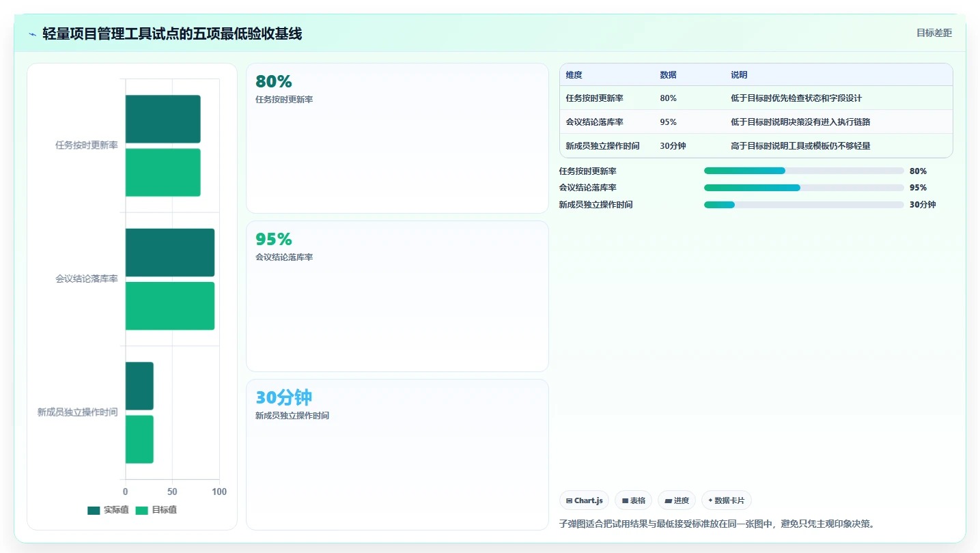
Task: Click the 会议结论落库率 y-axis label in chart
Action: click(87, 279)
